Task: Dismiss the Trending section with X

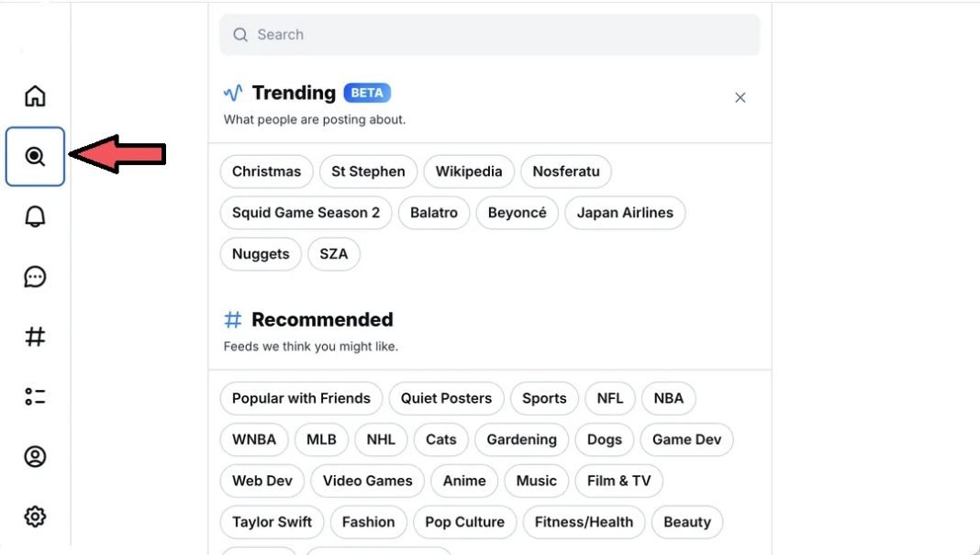Action: [x=740, y=97]
